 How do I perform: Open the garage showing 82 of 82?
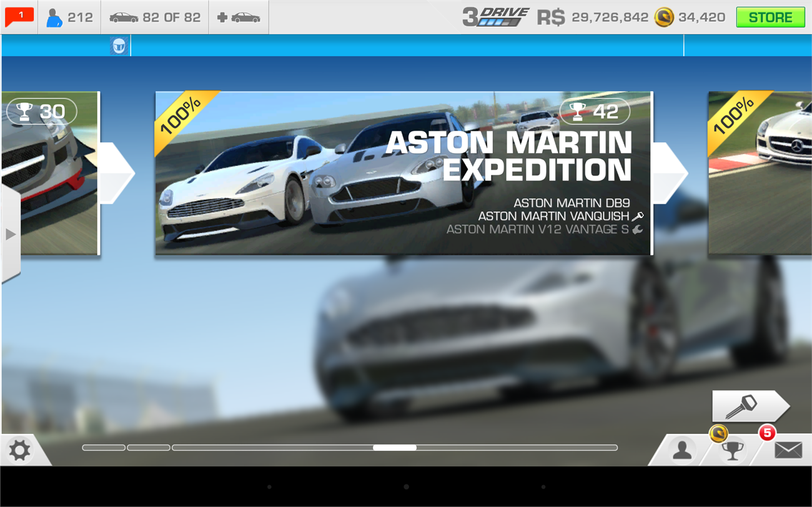pyautogui.click(x=155, y=17)
